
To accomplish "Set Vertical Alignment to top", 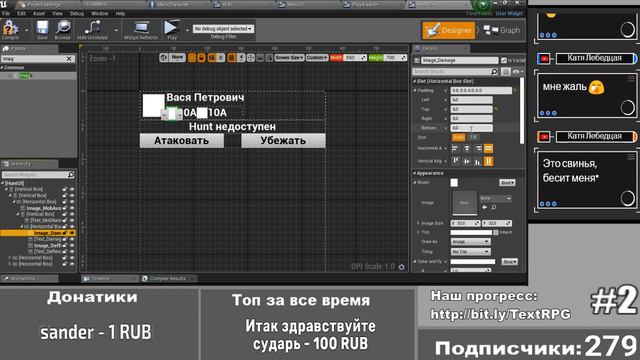I will [x=456, y=161].
